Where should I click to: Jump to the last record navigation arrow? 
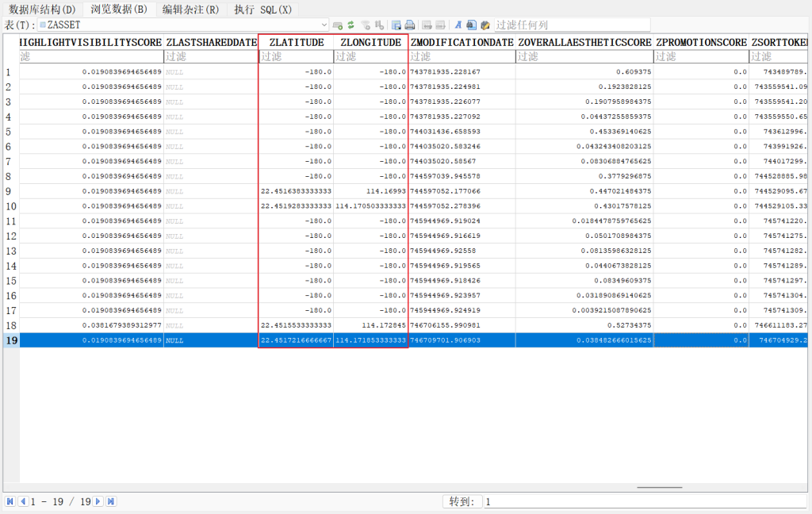point(111,501)
